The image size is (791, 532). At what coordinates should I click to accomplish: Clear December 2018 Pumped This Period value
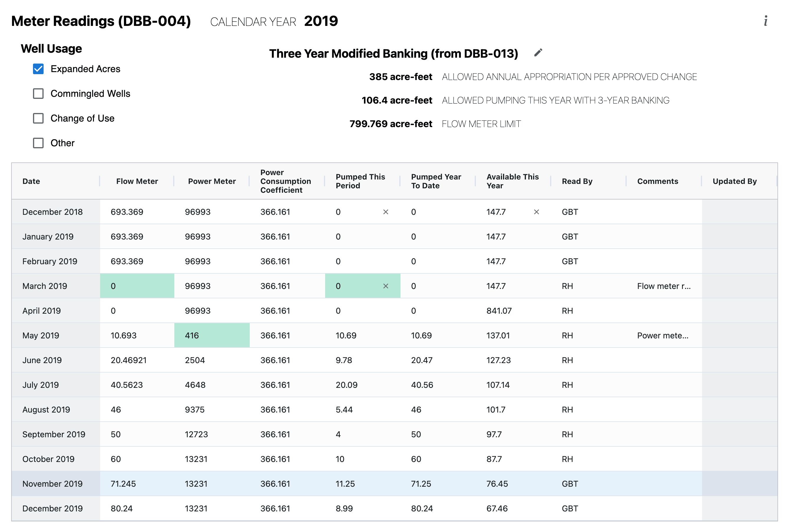(386, 212)
